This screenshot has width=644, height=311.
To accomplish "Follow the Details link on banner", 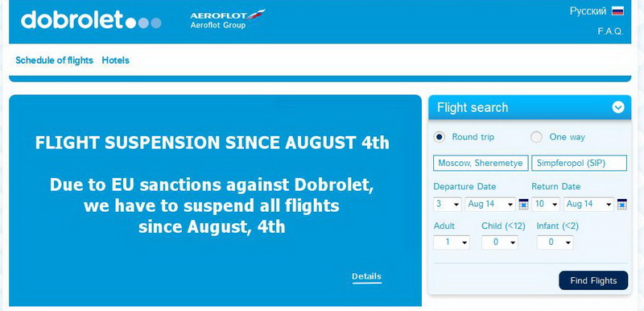I will (x=366, y=277).
